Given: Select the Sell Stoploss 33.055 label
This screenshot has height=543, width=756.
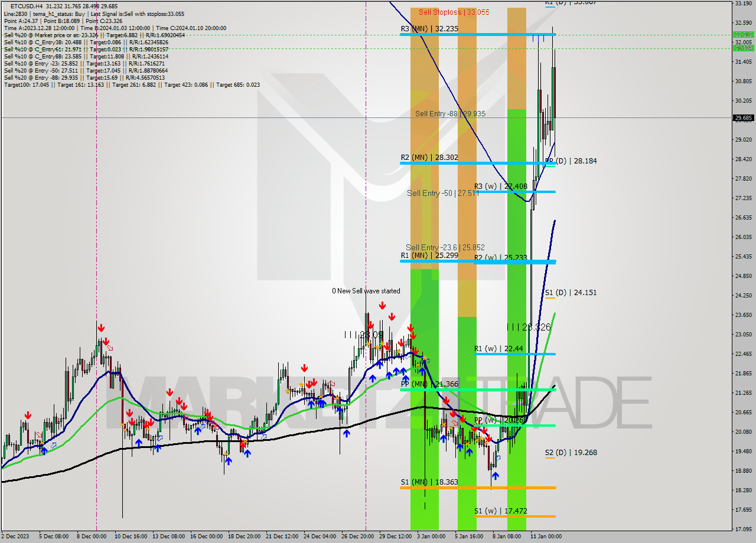Looking at the screenshot, I should coord(454,12).
